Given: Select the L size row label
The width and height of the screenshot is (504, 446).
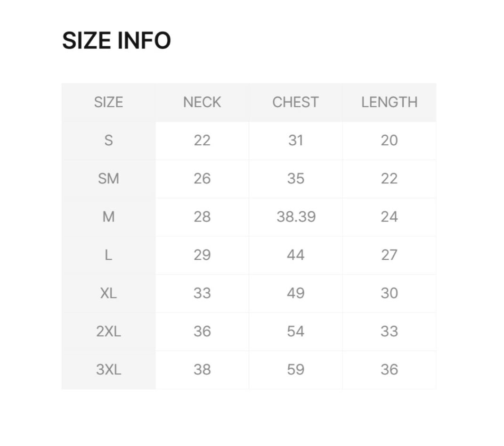Looking at the screenshot, I should 108,255.
